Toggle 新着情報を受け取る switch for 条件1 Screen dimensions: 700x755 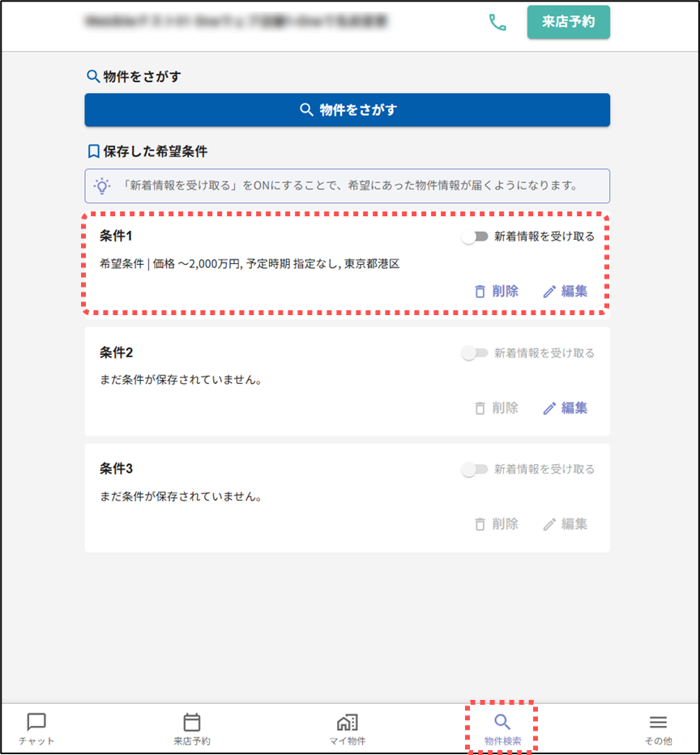pos(474,237)
